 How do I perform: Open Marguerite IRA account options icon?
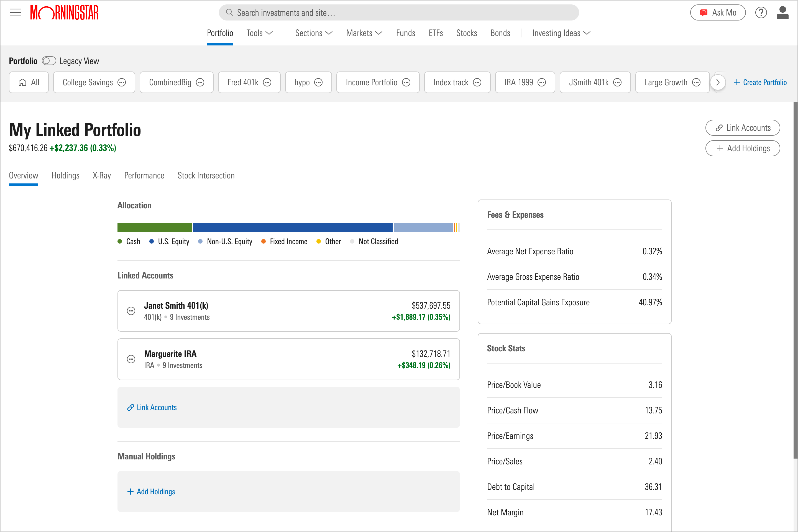point(131,359)
